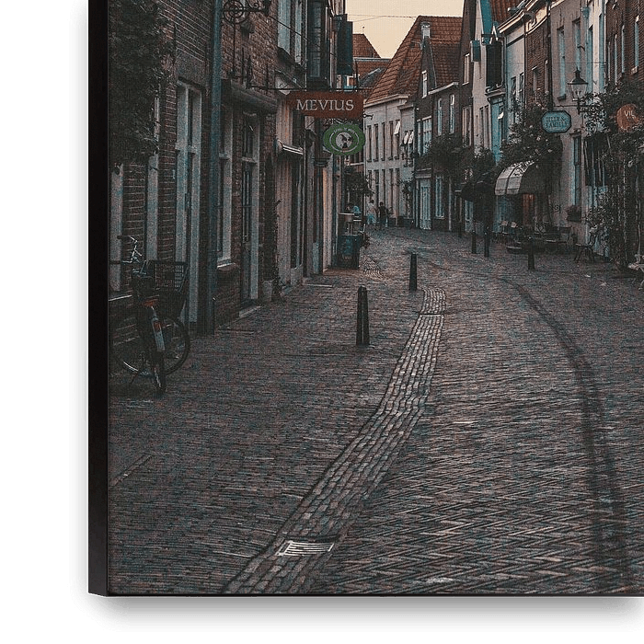The width and height of the screenshot is (644, 644).
Task: Click the outdoor chairs on the right
Action: point(552,239)
